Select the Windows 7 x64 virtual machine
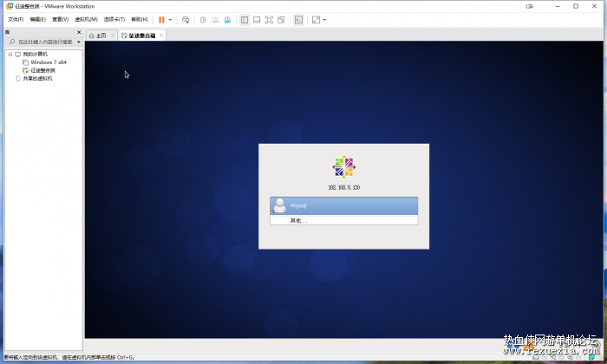 tap(49, 62)
